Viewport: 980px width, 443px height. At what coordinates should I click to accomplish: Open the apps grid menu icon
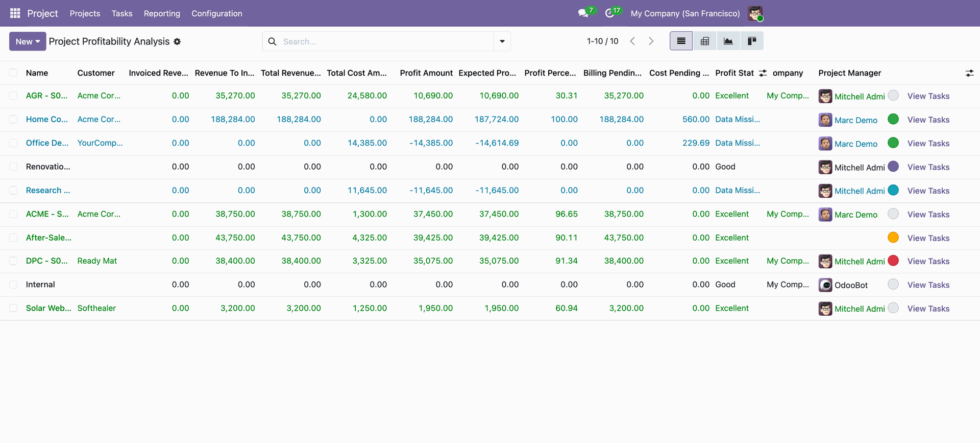(x=15, y=13)
